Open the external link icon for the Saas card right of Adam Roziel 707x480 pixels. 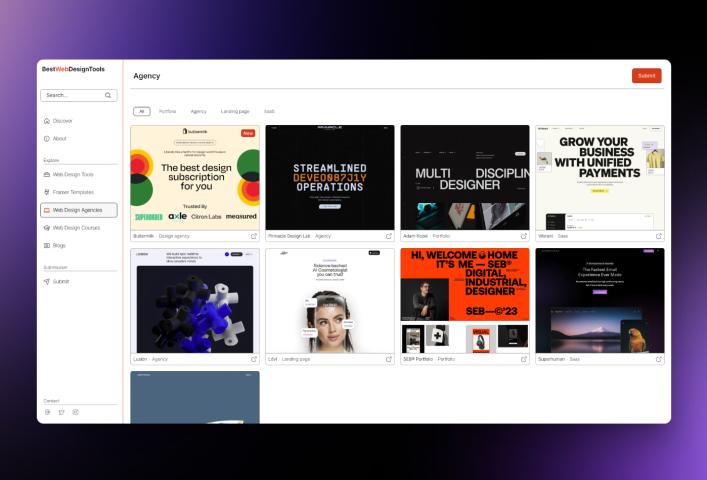[x=658, y=236]
